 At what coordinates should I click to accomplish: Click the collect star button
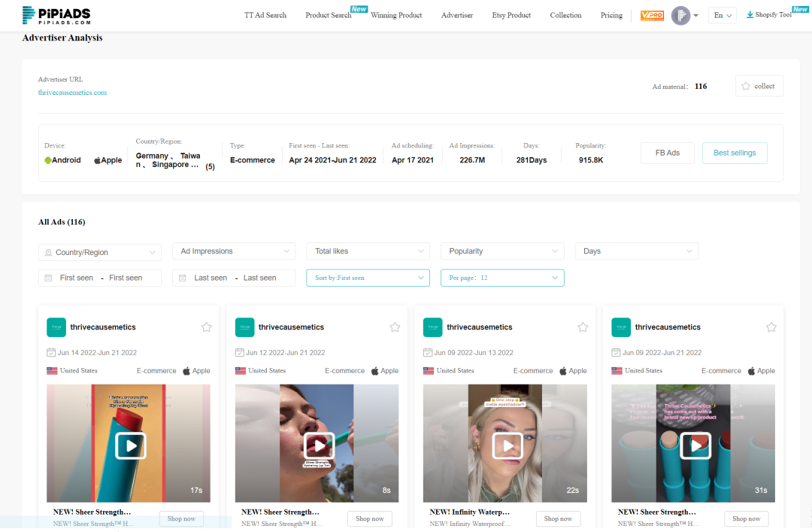tap(759, 86)
